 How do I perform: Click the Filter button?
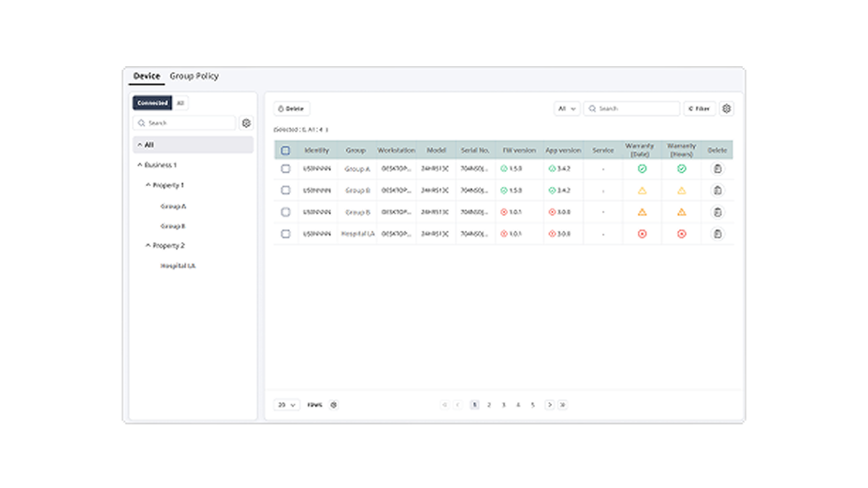[x=699, y=108]
